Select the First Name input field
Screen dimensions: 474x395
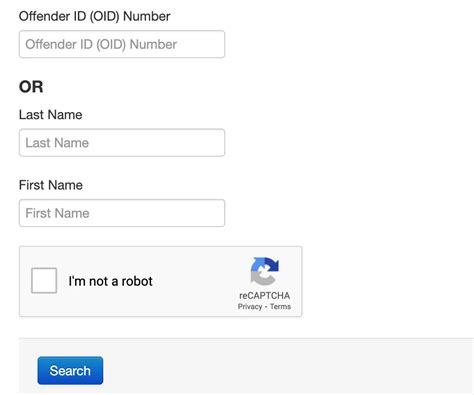coord(122,213)
